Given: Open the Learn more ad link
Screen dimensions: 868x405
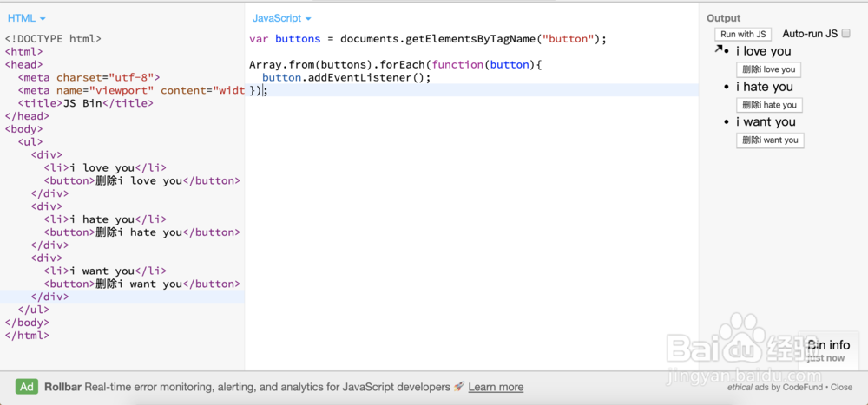Looking at the screenshot, I should [x=496, y=388].
